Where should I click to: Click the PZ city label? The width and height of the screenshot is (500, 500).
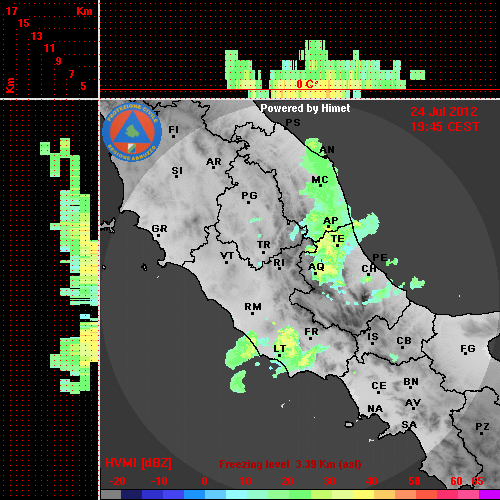482,427
